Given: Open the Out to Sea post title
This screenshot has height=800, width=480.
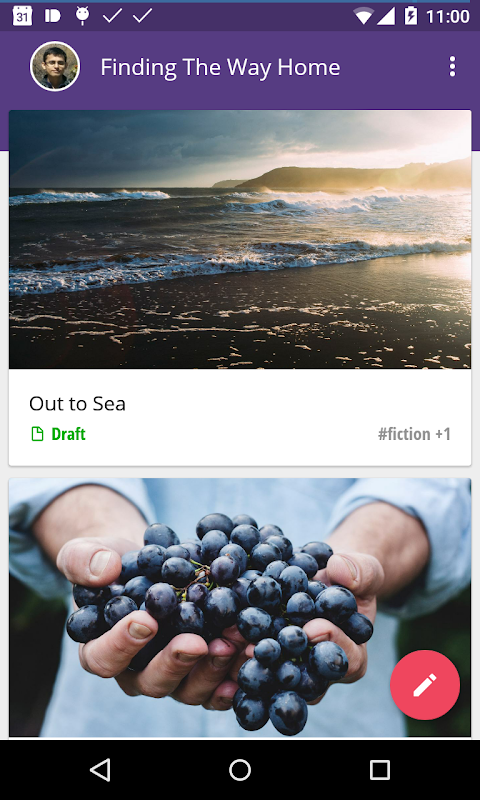Looking at the screenshot, I should tap(77, 404).
